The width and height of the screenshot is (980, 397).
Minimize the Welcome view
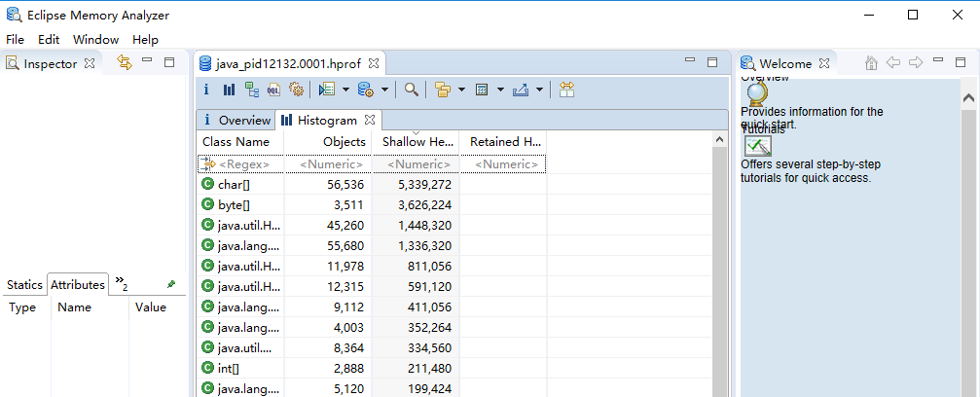click(x=938, y=60)
